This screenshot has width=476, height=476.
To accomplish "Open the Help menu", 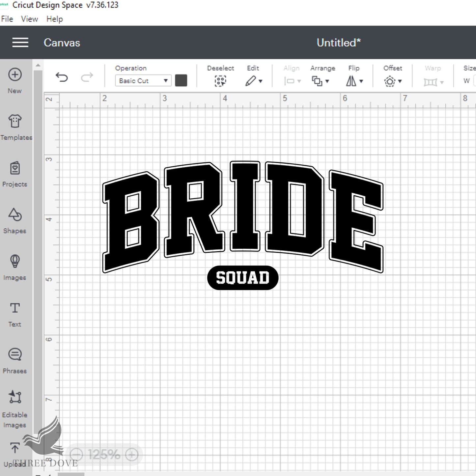I will (54, 19).
